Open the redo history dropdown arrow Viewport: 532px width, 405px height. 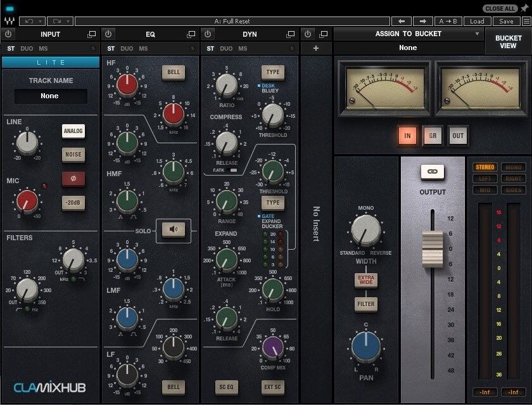(x=68, y=22)
